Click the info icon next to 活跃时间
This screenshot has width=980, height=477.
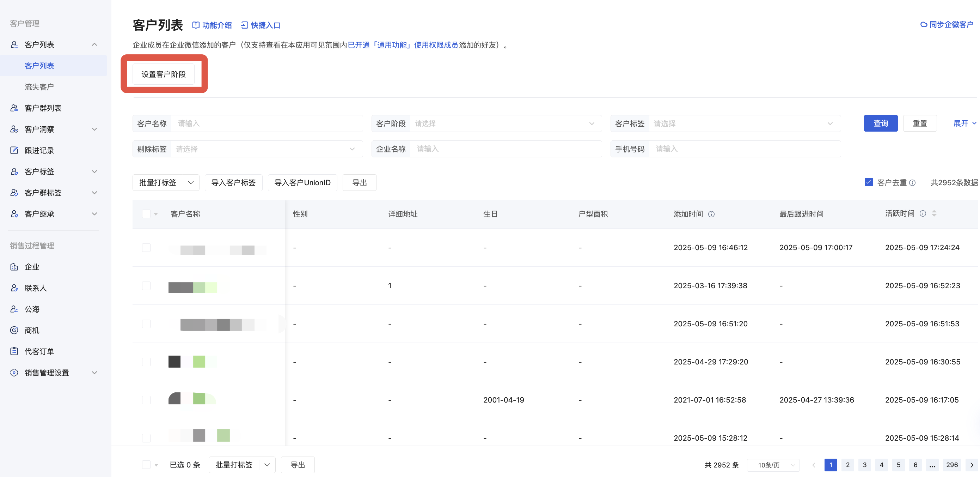[923, 213]
